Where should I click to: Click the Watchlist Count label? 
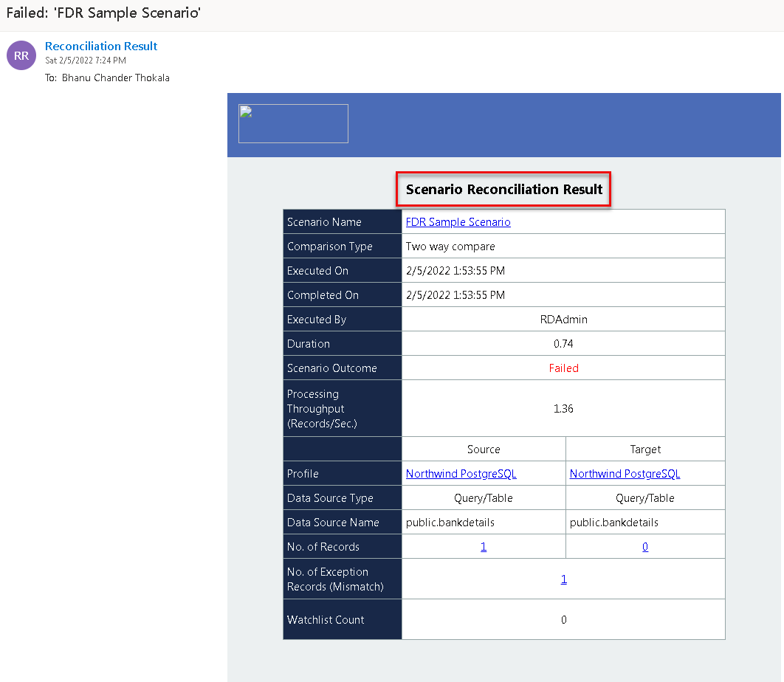click(326, 620)
